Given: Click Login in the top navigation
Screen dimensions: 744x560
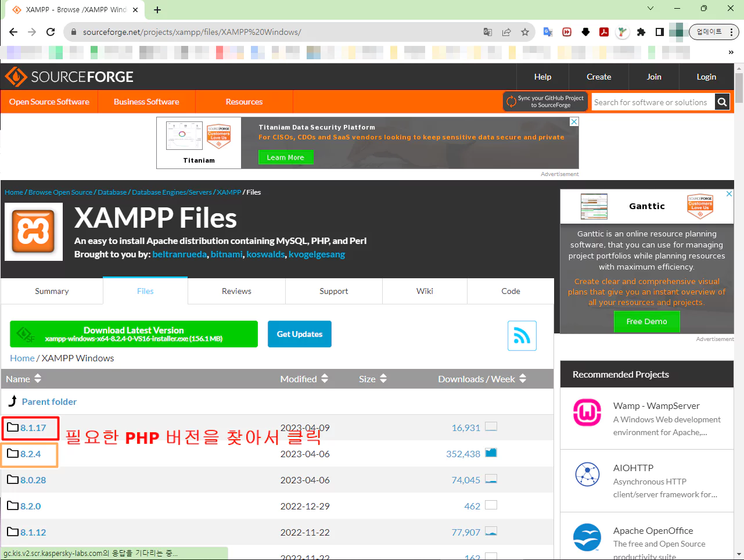Looking at the screenshot, I should (x=706, y=77).
